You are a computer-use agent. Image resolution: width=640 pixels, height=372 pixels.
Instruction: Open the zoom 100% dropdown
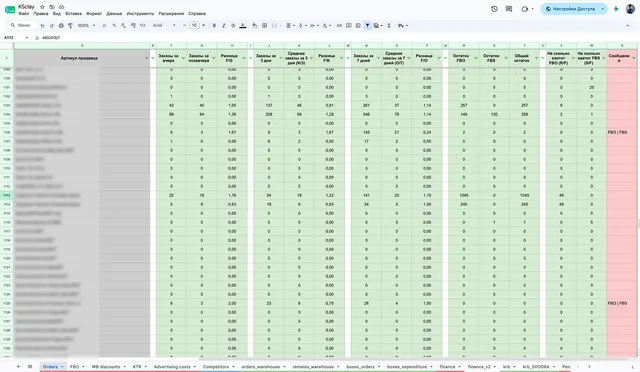(86, 25)
